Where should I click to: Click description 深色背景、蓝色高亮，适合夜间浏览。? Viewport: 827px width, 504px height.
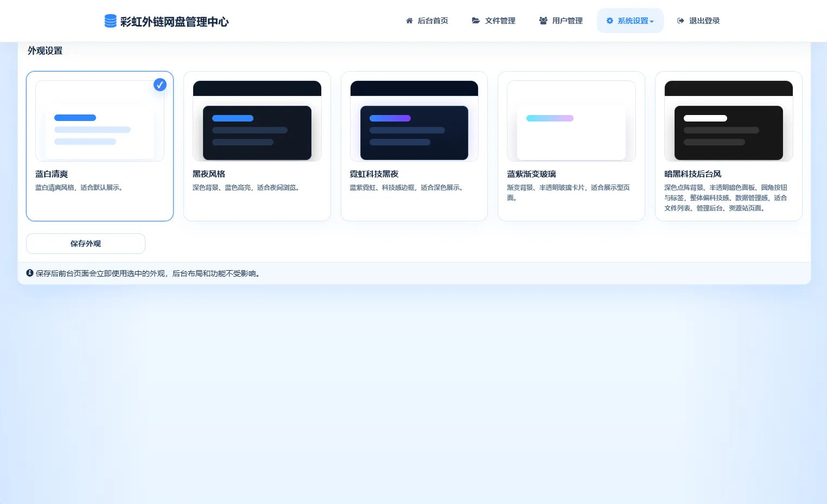(246, 188)
